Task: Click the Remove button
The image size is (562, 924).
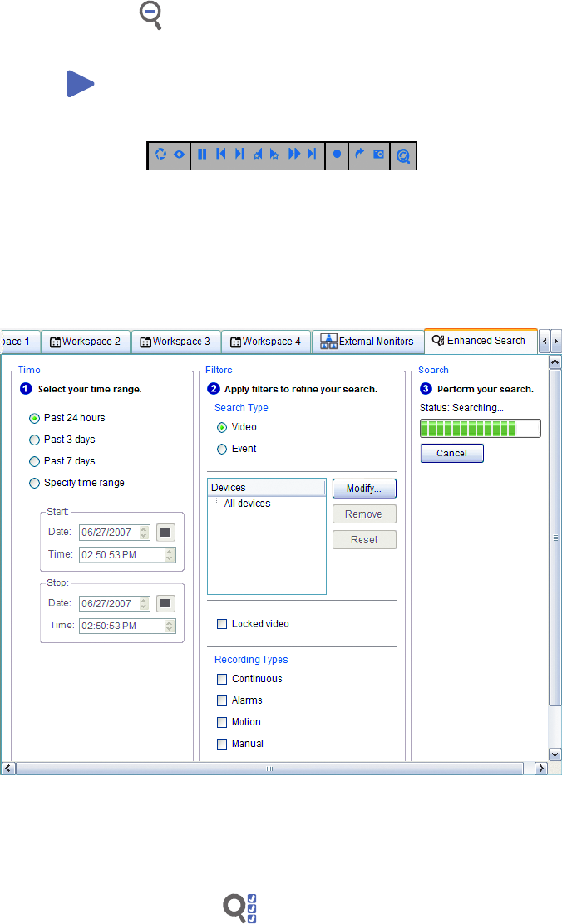Action: pyautogui.click(x=364, y=514)
